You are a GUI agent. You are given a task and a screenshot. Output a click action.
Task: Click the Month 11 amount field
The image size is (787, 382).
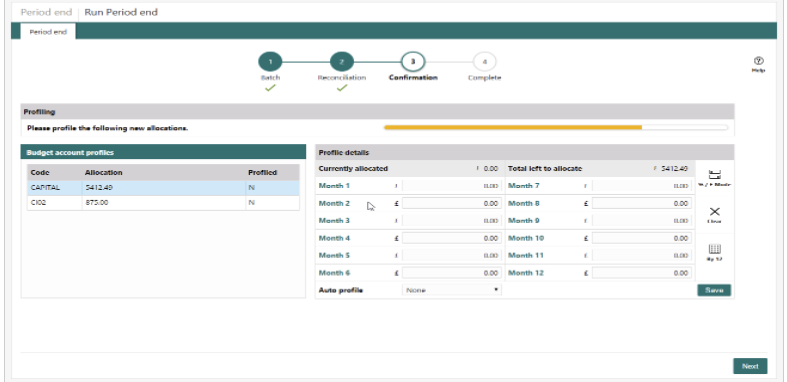(x=641, y=256)
